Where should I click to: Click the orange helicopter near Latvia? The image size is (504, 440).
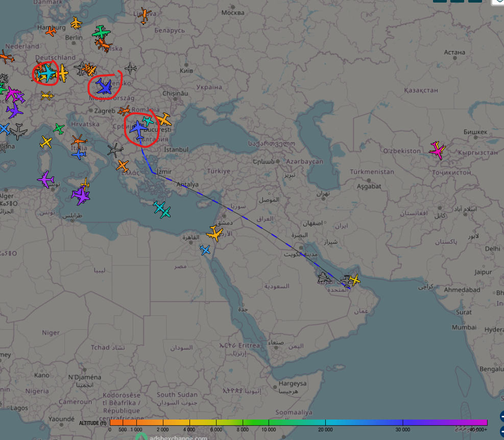pyautogui.click(x=145, y=15)
